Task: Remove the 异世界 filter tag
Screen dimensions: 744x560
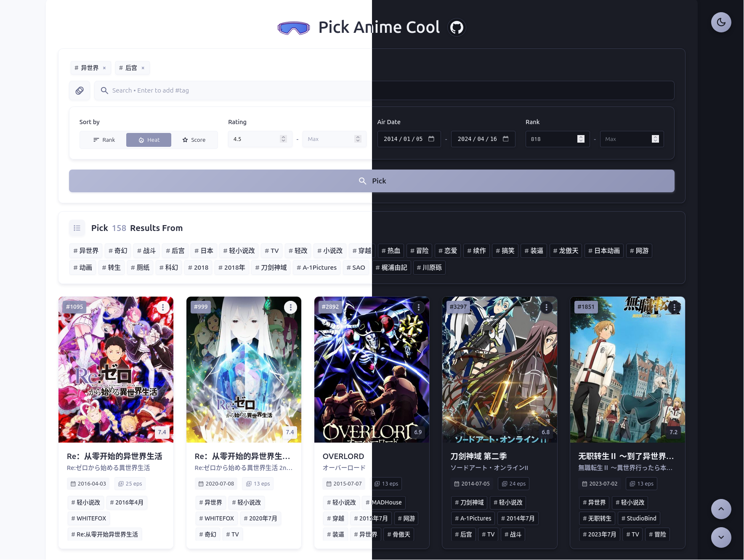Action: [104, 67]
